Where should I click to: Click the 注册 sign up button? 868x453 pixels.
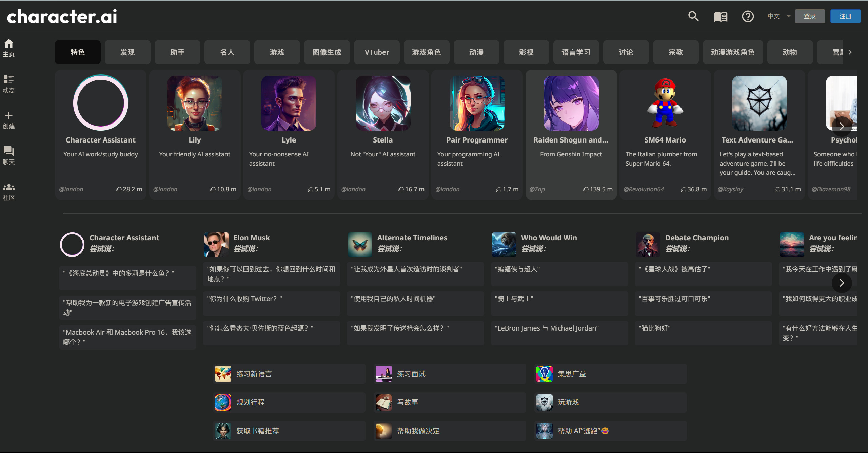[x=845, y=16]
